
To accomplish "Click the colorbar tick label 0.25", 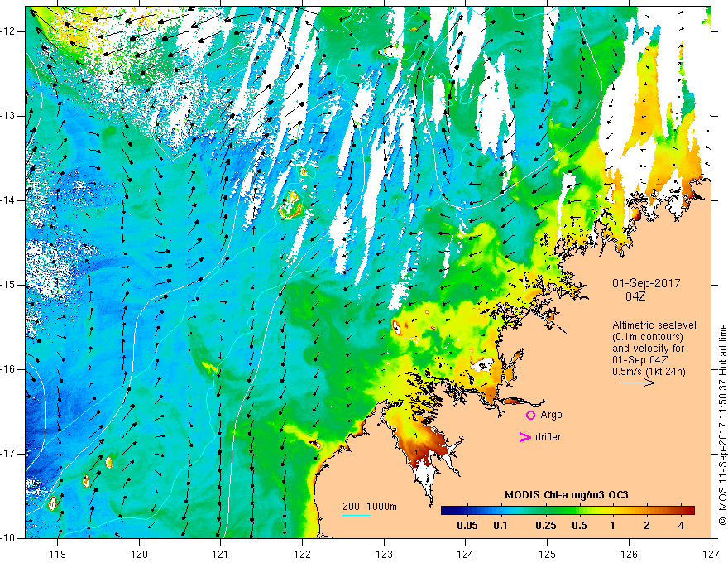I will [x=545, y=526].
